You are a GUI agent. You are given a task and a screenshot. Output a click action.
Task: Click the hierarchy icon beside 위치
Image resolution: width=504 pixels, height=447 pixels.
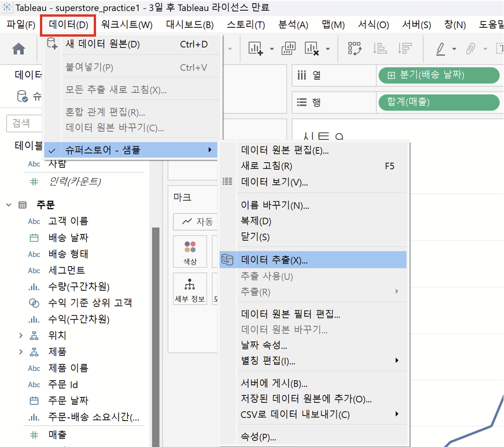coord(34,336)
